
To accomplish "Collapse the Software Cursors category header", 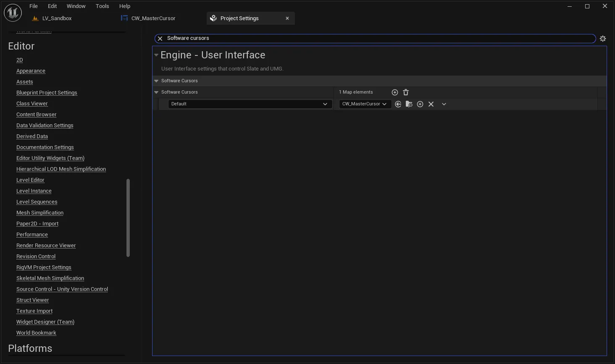I will point(156,81).
